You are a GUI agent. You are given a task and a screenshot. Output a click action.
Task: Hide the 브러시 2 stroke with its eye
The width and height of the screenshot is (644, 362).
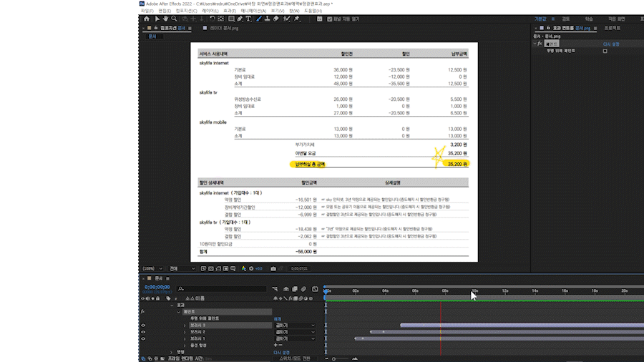point(143,332)
